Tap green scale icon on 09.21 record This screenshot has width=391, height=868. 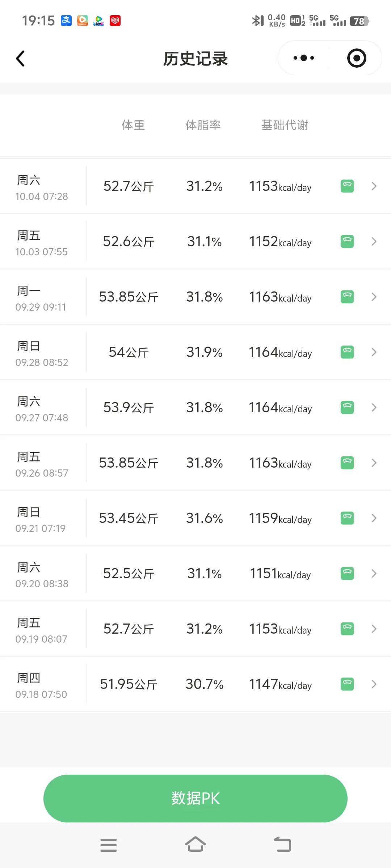(347, 518)
